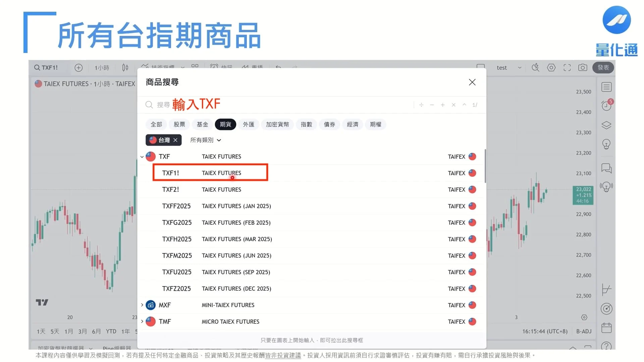The image size is (644, 362).
Task: Select the 基金 category tab
Action: (203, 124)
